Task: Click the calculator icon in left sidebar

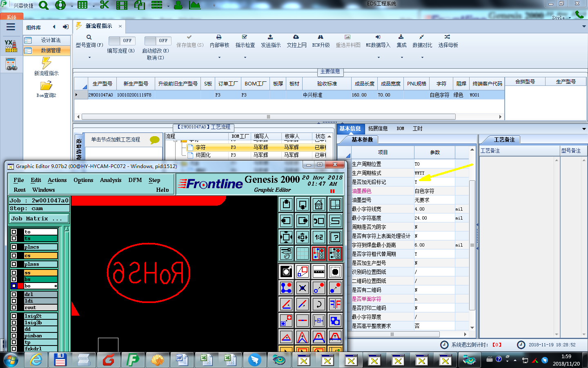Action: pos(11,64)
